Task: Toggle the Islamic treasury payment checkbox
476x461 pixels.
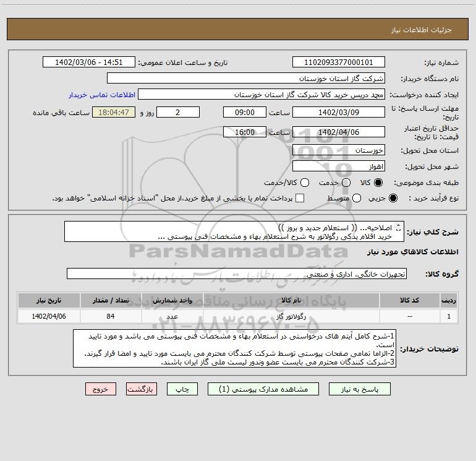Action: [300, 198]
